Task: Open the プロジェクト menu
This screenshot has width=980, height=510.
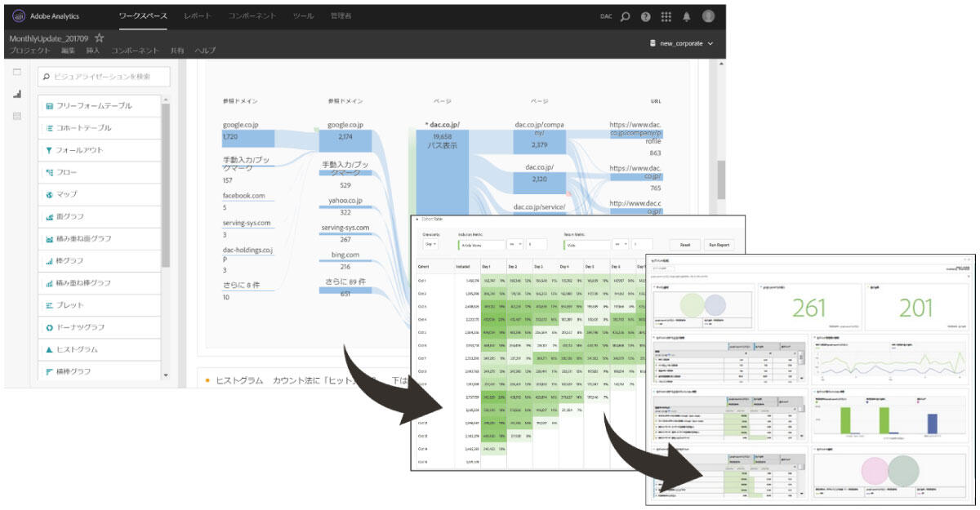Action: [x=29, y=51]
